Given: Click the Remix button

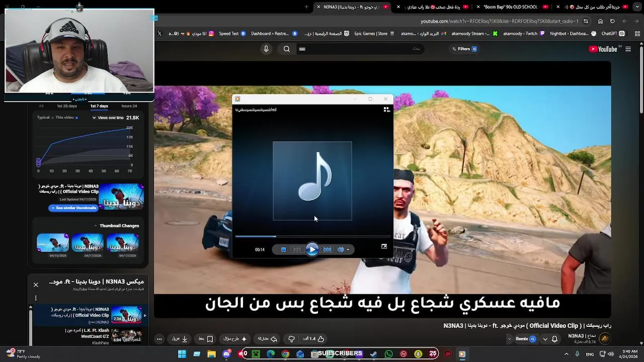Looking at the screenshot, I should coord(526,339).
